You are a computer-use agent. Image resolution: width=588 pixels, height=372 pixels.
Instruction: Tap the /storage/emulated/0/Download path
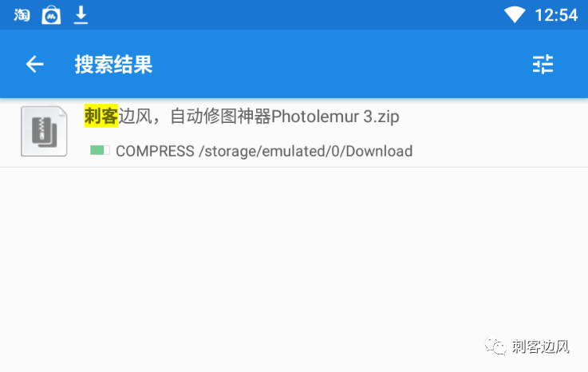tap(306, 152)
